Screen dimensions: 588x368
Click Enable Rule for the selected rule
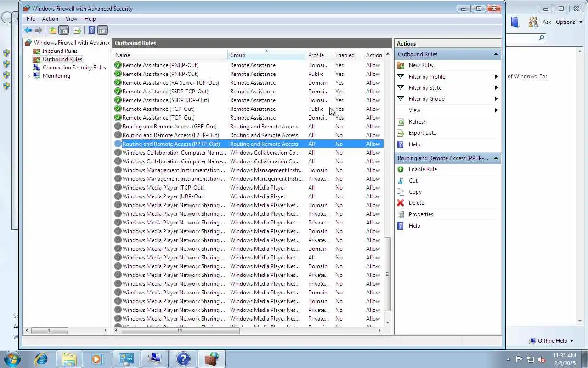pyautogui.click(x=423, y=169)
